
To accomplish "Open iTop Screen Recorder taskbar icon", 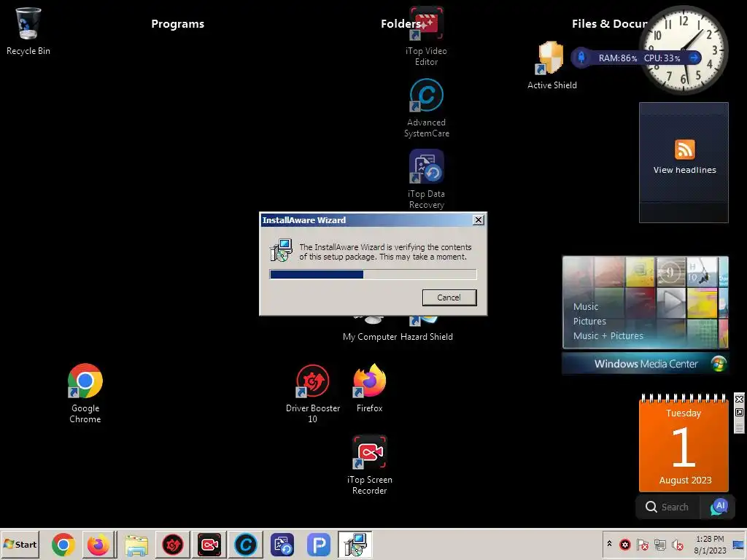I will click(x=209, y=544).
